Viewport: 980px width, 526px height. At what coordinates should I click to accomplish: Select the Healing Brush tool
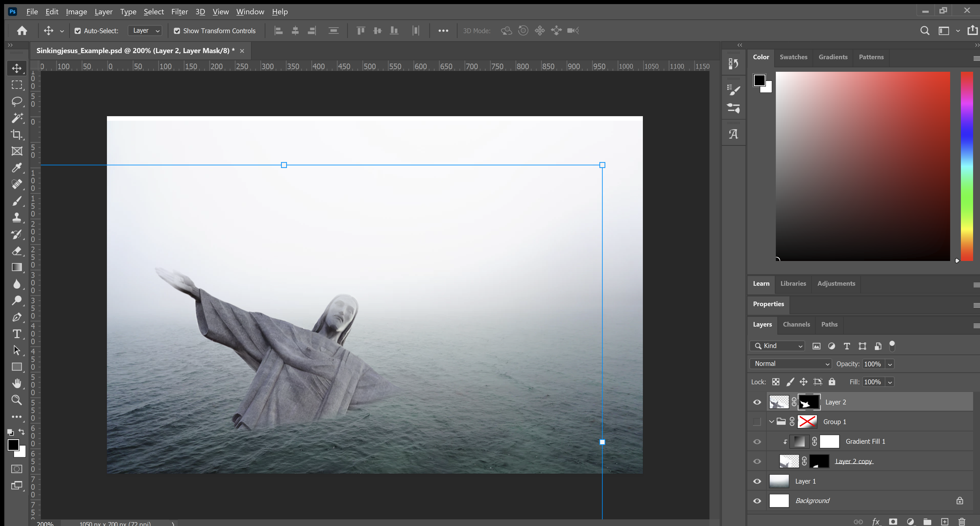(17, 184)
